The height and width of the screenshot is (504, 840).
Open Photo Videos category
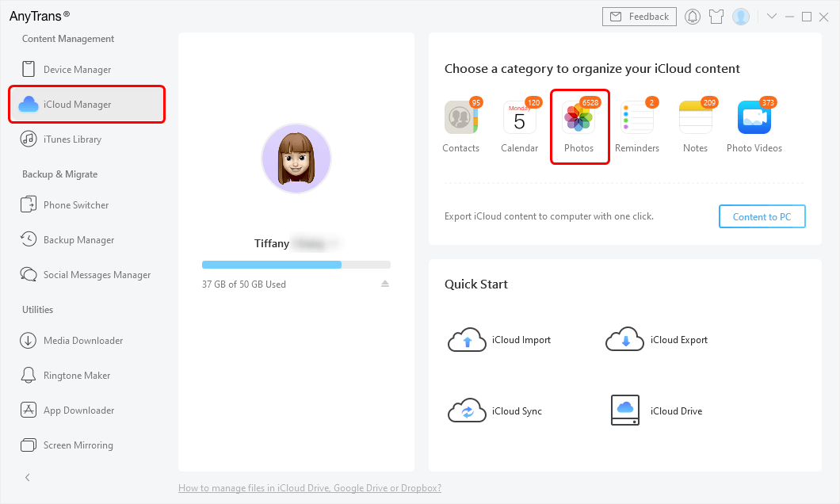point(754,127)
